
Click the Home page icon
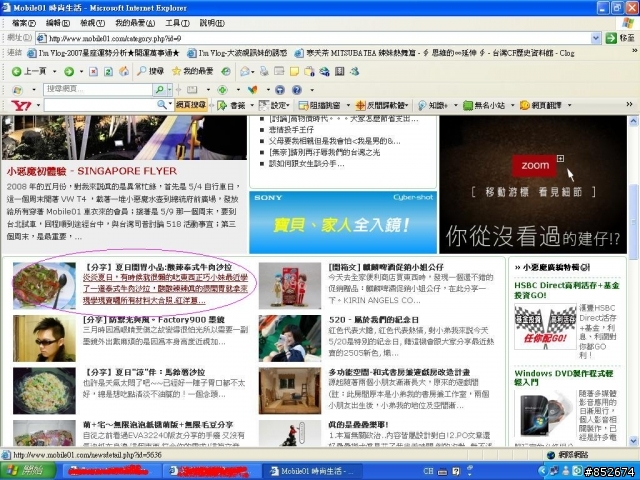[124, 71]
